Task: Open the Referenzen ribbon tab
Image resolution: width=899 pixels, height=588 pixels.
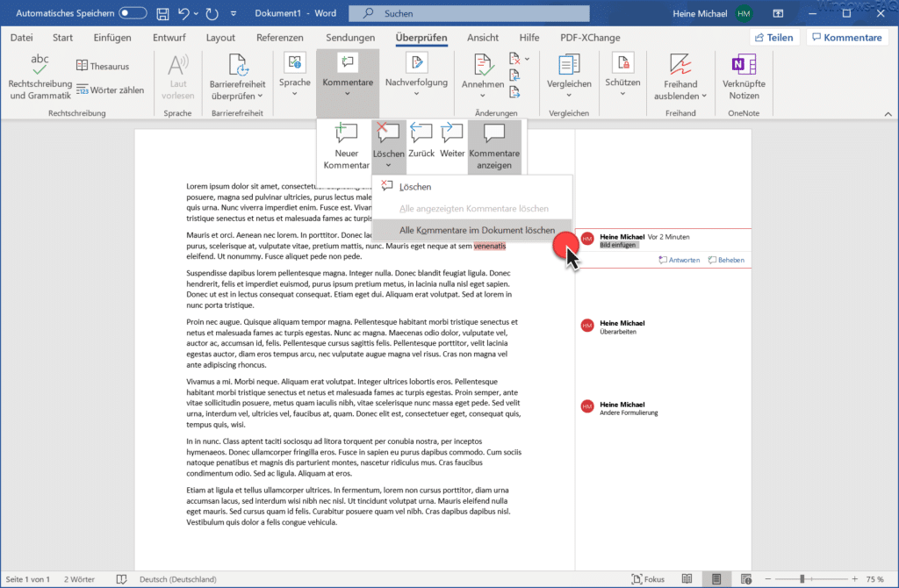Action: coord(280,37)
